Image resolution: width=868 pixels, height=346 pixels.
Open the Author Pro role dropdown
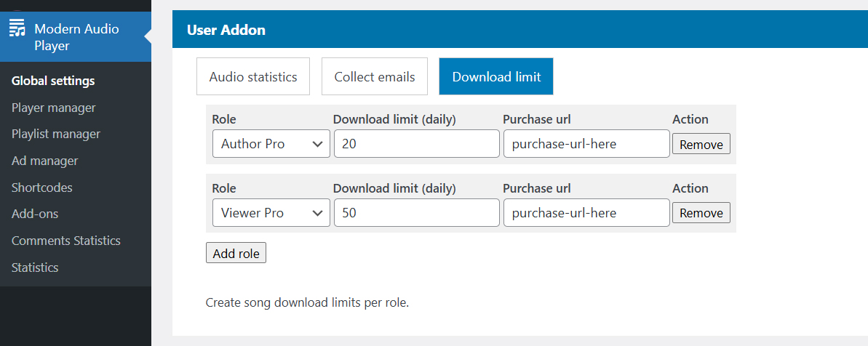(271, 144)
